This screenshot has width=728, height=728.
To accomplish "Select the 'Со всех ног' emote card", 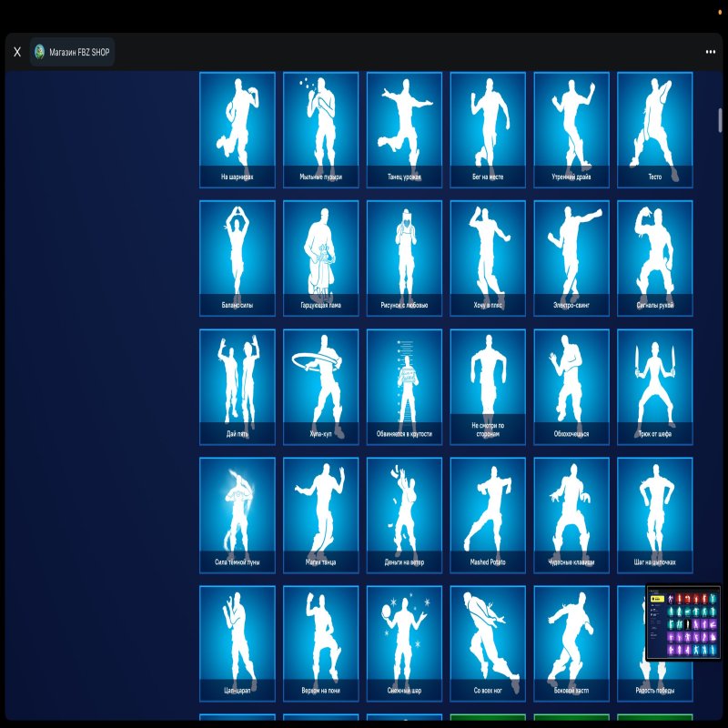I will (488, 643).
